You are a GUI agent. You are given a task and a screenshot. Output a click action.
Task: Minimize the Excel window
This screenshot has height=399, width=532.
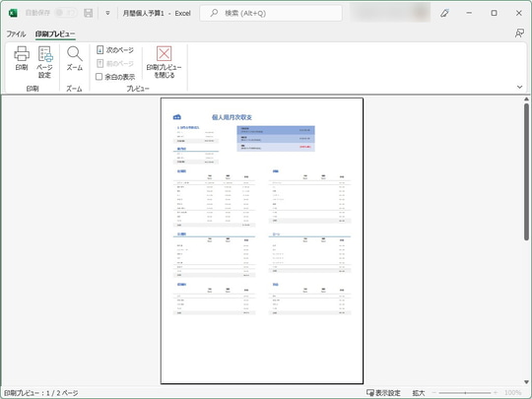[469, 13]
